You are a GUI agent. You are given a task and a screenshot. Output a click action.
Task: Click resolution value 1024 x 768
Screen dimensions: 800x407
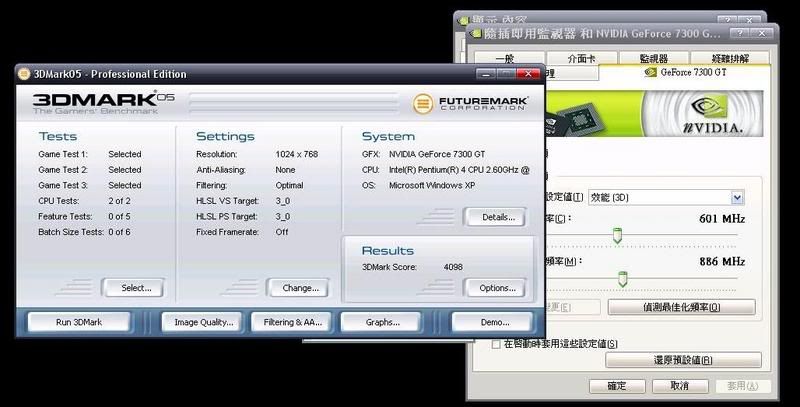pos(296,154)
